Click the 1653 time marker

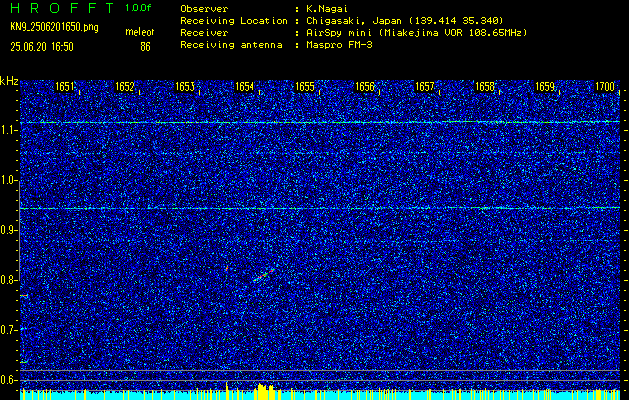coord(185,87)
